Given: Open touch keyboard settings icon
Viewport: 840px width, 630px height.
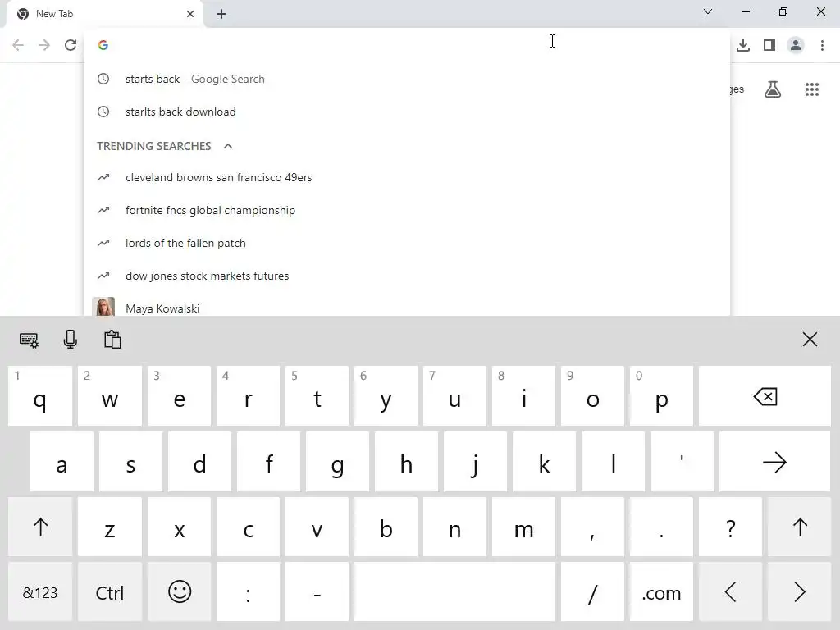Looking at the screenshot, I should point(29,340).
